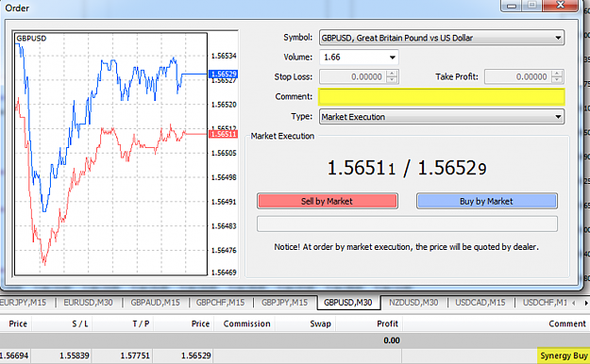Select the Synergy Buy comment cell
This screenshot has height=364, width=590.
[x=564, y=356]
